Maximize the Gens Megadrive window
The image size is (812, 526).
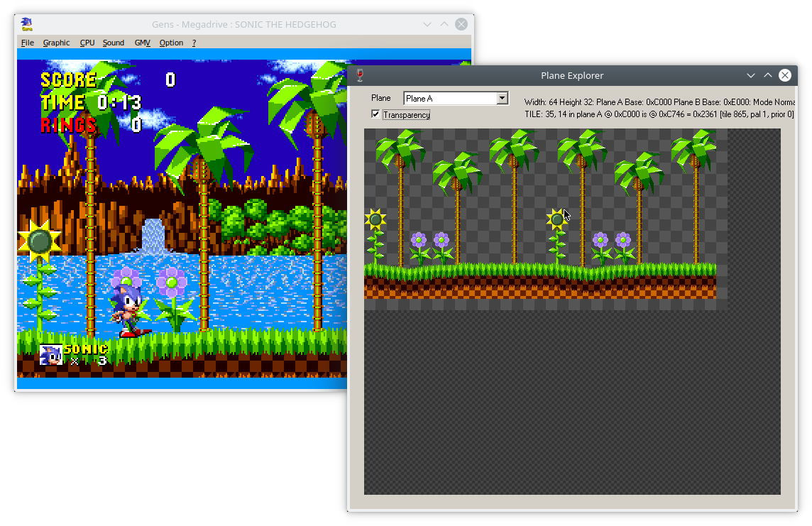pos(444,24)
